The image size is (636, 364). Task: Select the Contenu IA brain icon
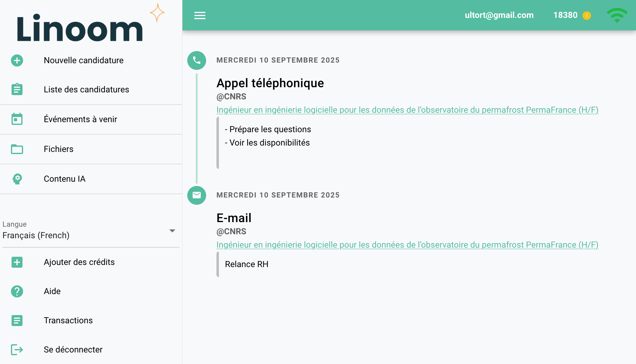17,179
